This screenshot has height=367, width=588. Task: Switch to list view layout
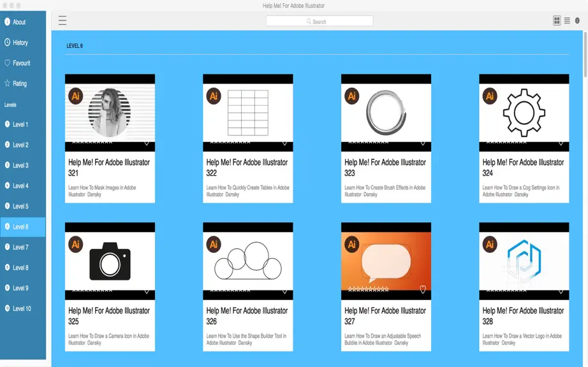[x=567, y=20]
